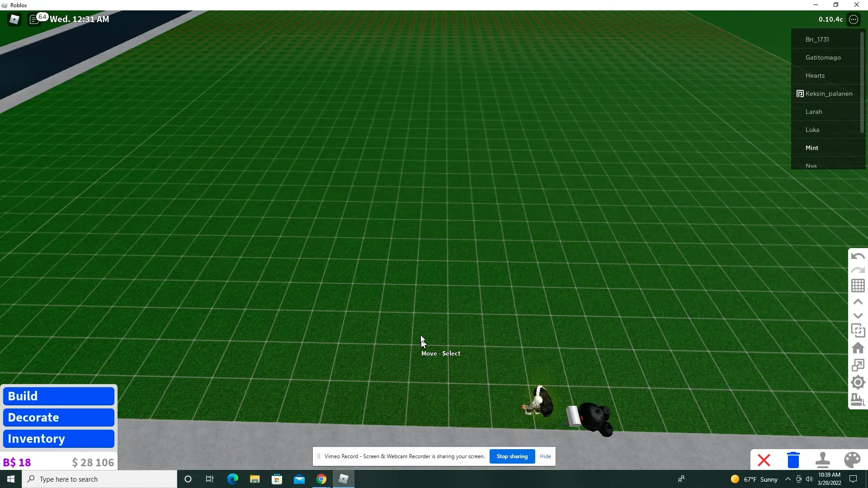The height and width of the screenshot is (488, 868).
Task: Undo the last build action
Action: (x=858, y=256)
